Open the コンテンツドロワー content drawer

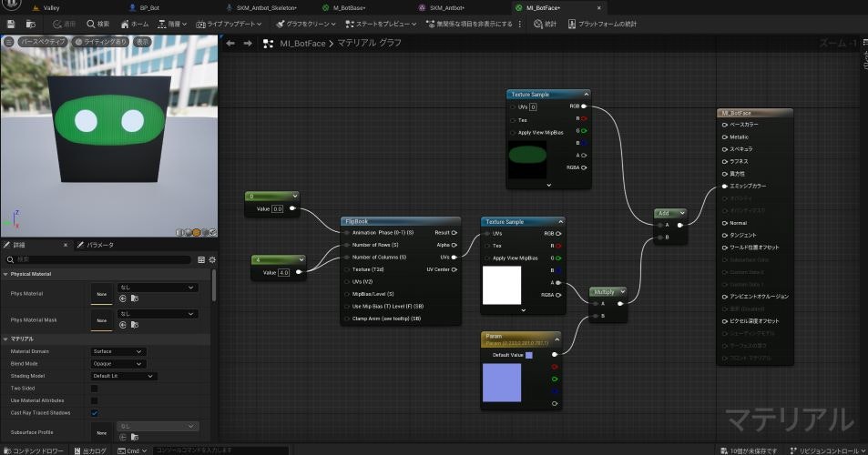pyautogui.click(x=35, y=450)
